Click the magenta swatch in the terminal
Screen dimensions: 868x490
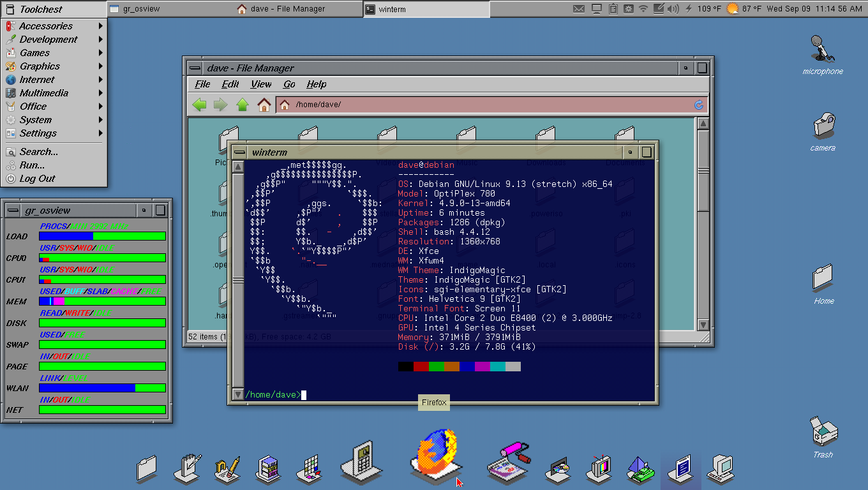483,366
